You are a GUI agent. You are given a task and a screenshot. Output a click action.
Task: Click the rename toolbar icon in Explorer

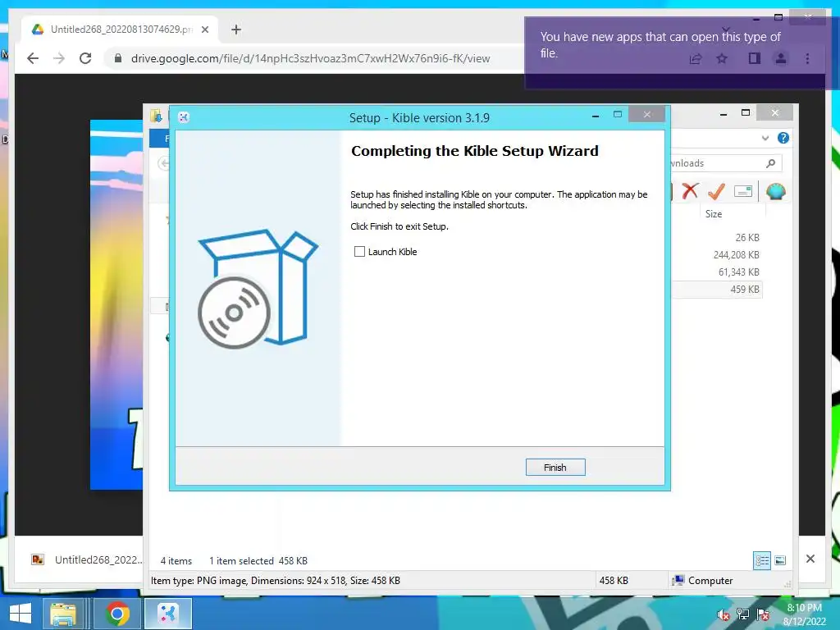(743, 190)
